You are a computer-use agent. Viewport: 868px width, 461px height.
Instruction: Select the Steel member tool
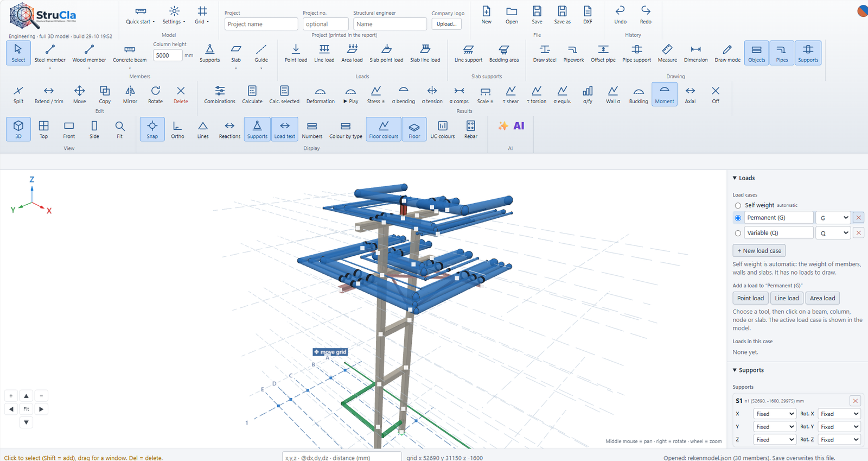(x=50, y=53)
